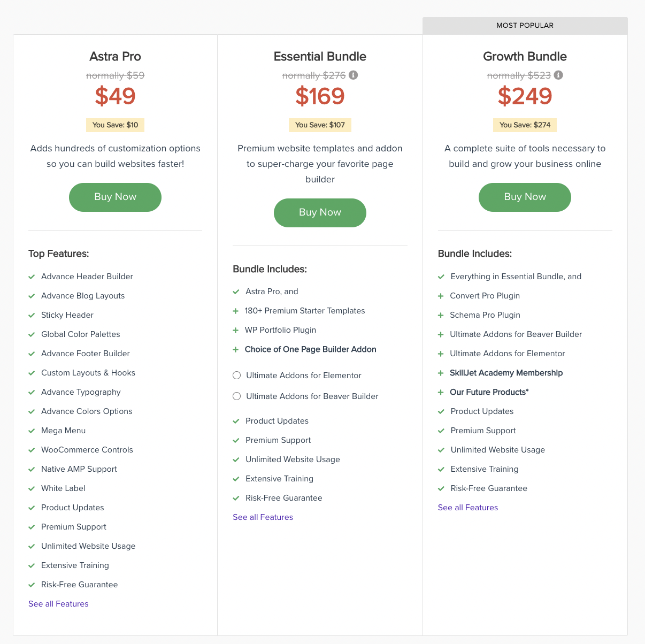Click info icon beside Essential Bundle normal price
The width and height of the screenshot is (645, 644).
[353, 75]
